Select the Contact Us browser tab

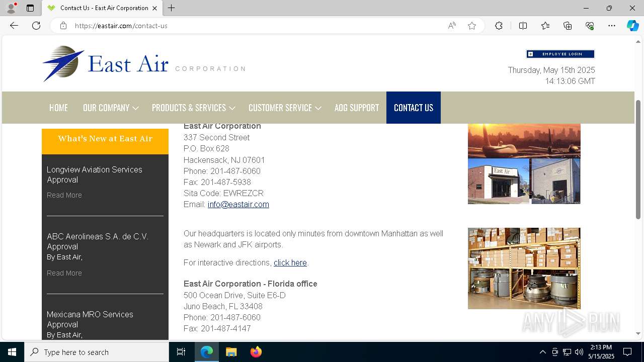102,8
